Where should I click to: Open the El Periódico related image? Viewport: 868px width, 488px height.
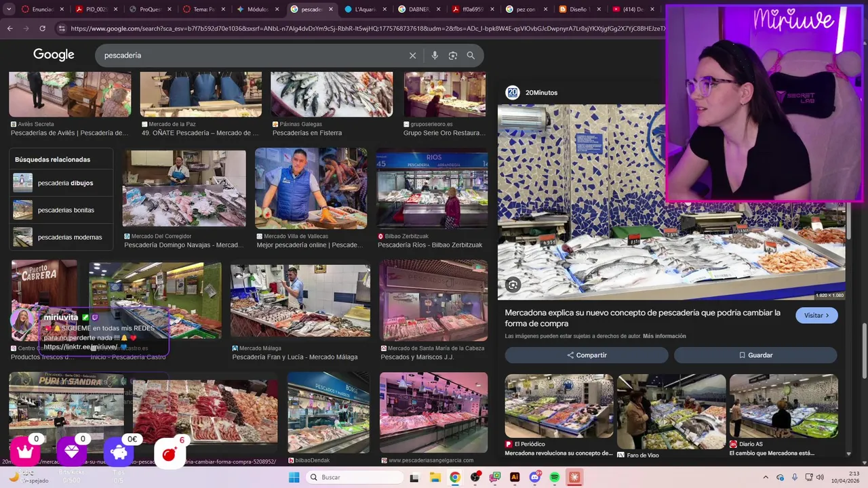(559, 405)
